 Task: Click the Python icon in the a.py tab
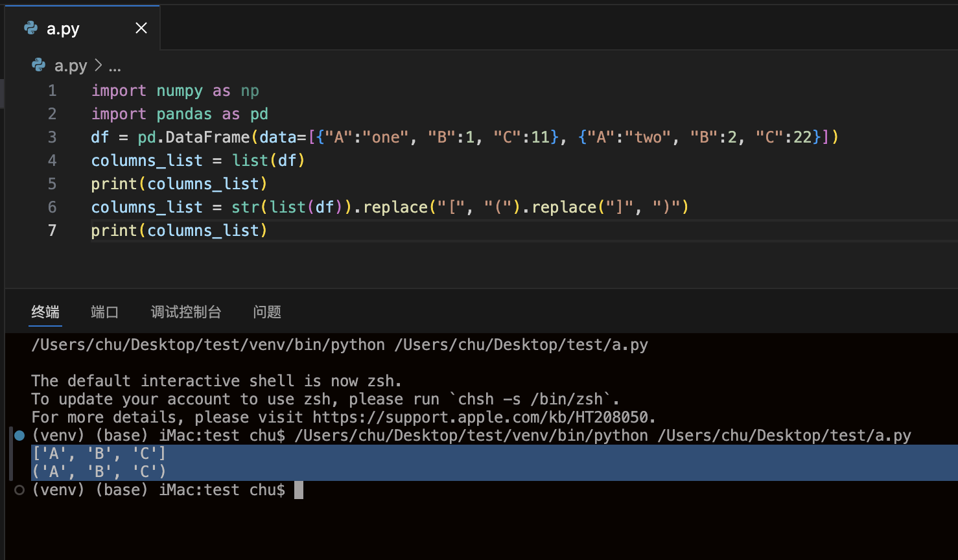(30, 28)
